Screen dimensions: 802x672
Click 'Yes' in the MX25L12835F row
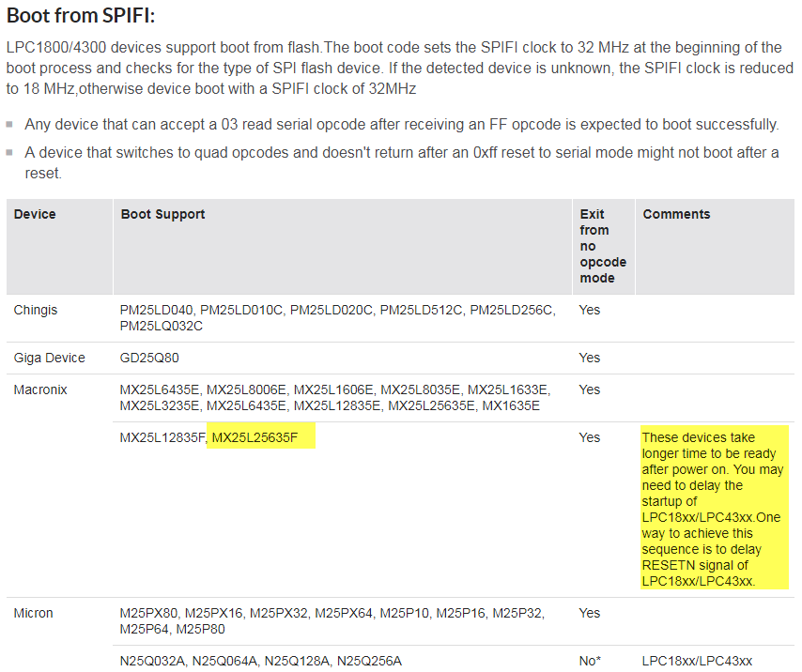(589, 437)
